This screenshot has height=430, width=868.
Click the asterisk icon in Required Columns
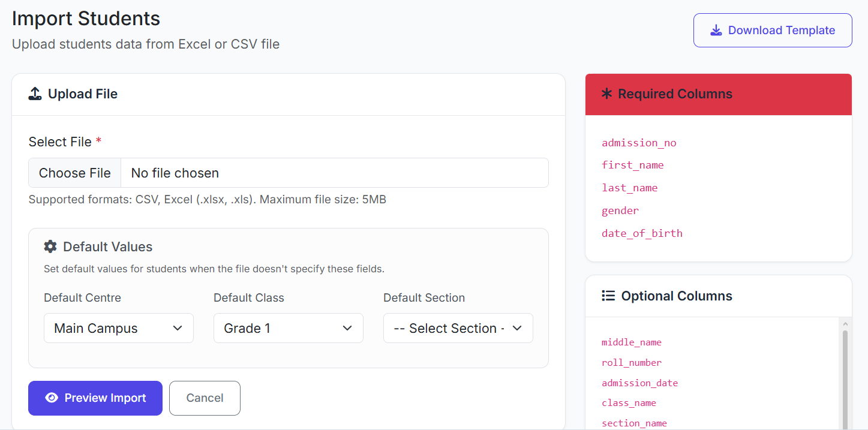click(x=606, y=94)
